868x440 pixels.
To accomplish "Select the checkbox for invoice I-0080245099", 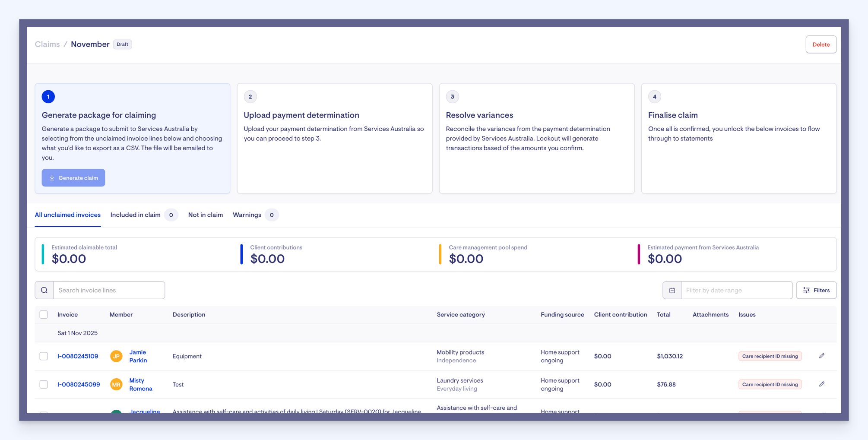I will coord(44,384).
